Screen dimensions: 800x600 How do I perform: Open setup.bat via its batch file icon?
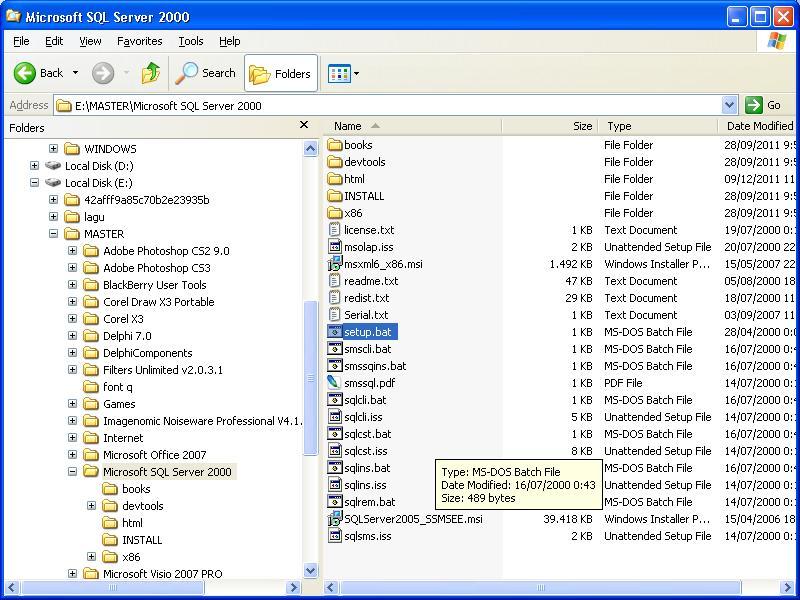point(336,331)
